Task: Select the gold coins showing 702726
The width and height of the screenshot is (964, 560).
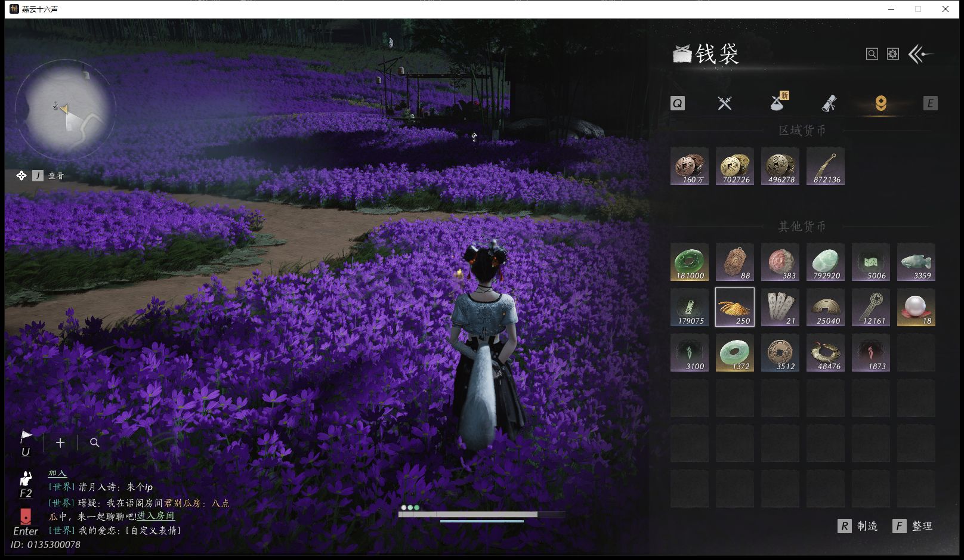Action: pos(735,166)
